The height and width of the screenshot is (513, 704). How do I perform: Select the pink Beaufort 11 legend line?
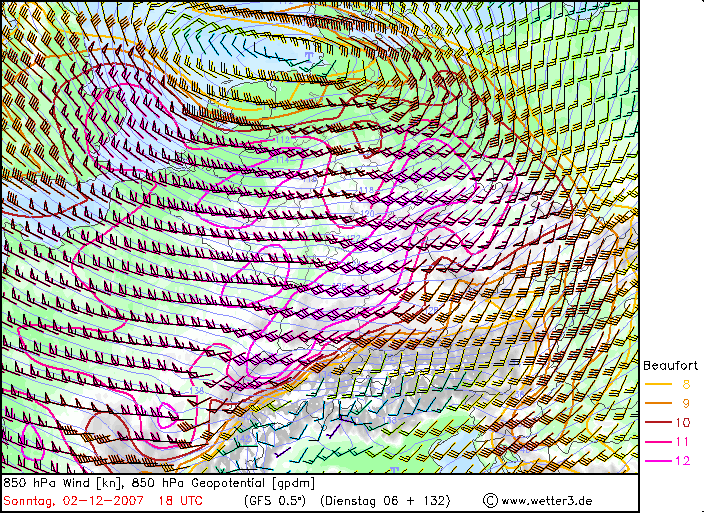(658, 442)
